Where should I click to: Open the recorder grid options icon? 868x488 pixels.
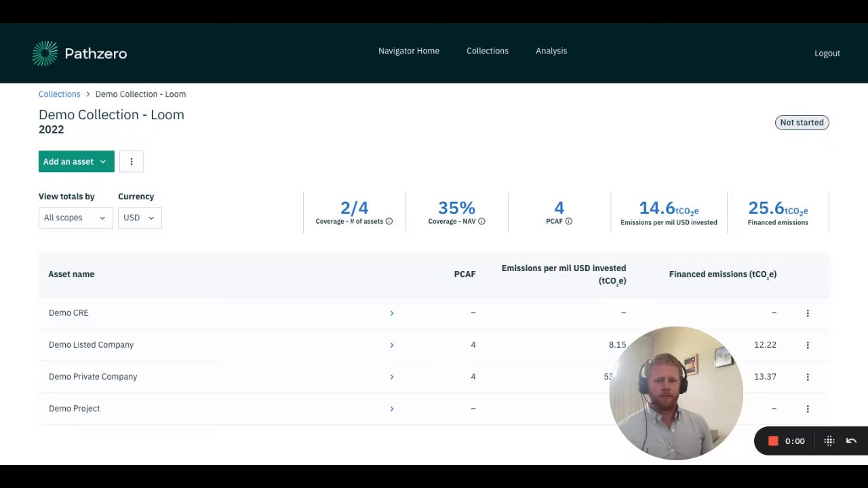tap(829, 441)
